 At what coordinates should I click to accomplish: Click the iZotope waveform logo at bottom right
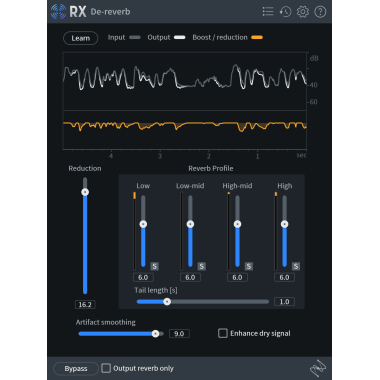pos(318,368)
